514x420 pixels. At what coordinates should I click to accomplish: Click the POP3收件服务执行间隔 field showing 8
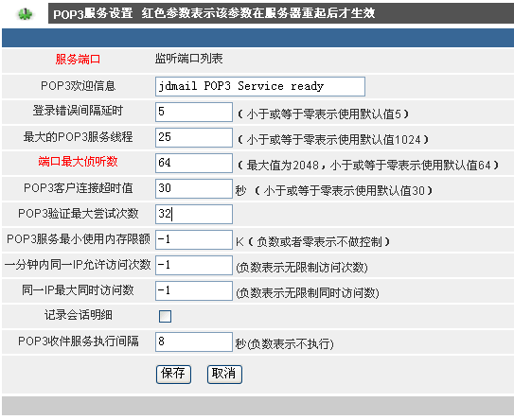point(194,342)
